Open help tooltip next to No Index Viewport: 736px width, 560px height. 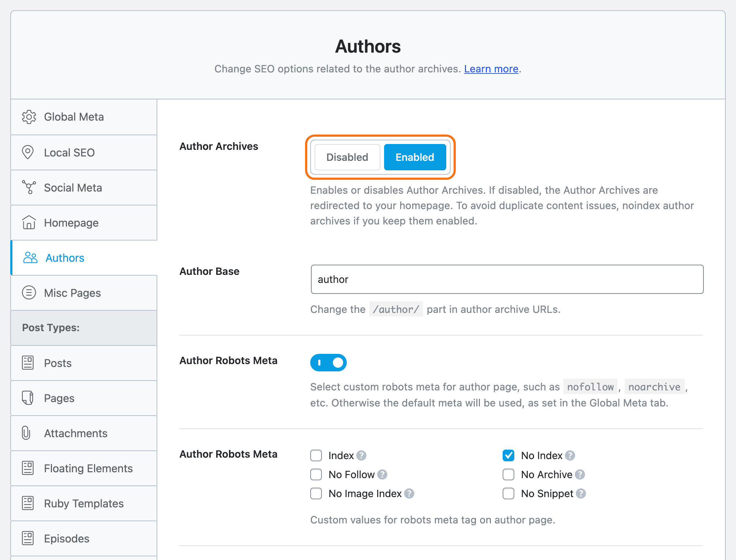570,455
